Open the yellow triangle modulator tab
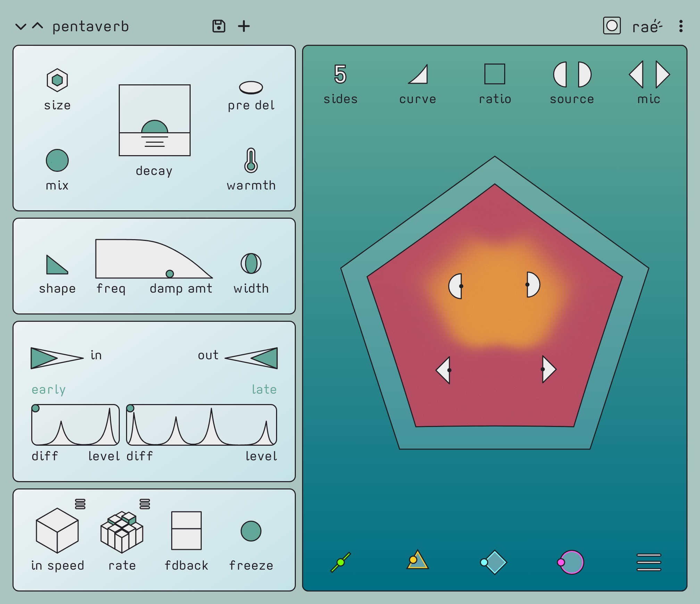This screenshot has height=604, width=700. [418, 560]
